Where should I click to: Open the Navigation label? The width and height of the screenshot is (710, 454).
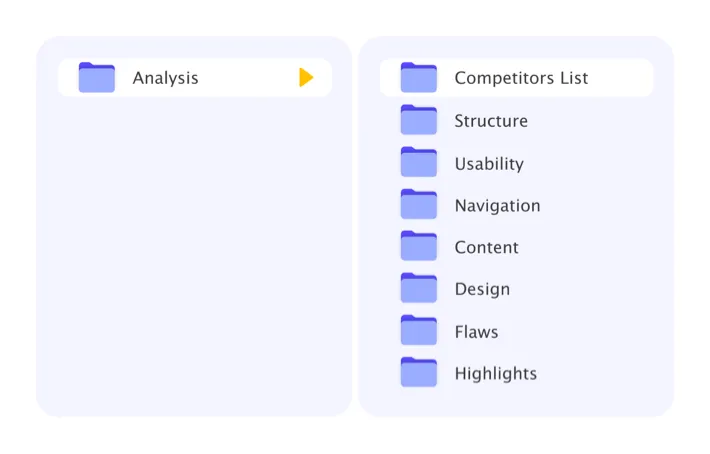pyautogui.click(x=497, y=206)
